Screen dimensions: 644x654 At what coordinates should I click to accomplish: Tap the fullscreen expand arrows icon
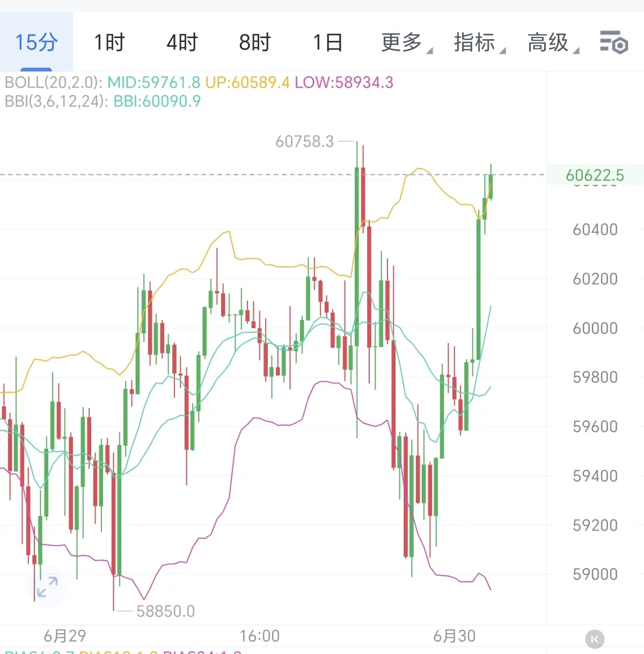47,587
